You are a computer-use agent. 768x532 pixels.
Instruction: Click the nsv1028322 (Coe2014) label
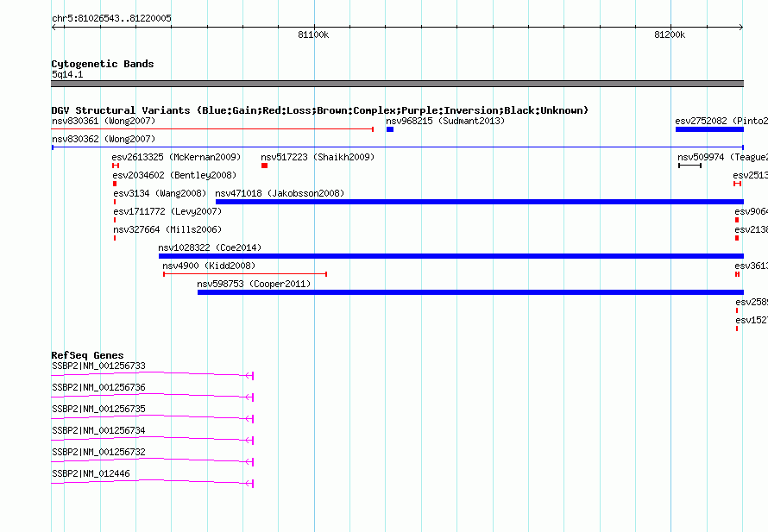pyautogui.click(x=210, y=247)
